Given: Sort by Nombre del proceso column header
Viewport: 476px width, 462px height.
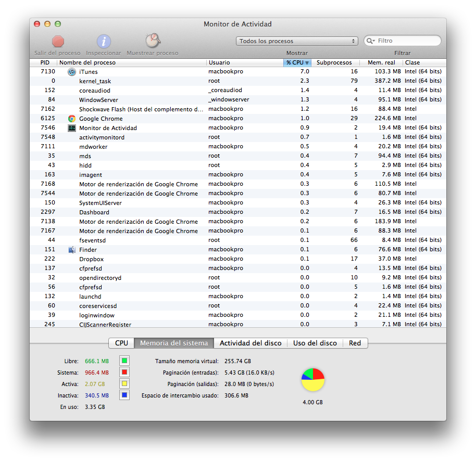Looking at the screenshot, I should (131, 62).
